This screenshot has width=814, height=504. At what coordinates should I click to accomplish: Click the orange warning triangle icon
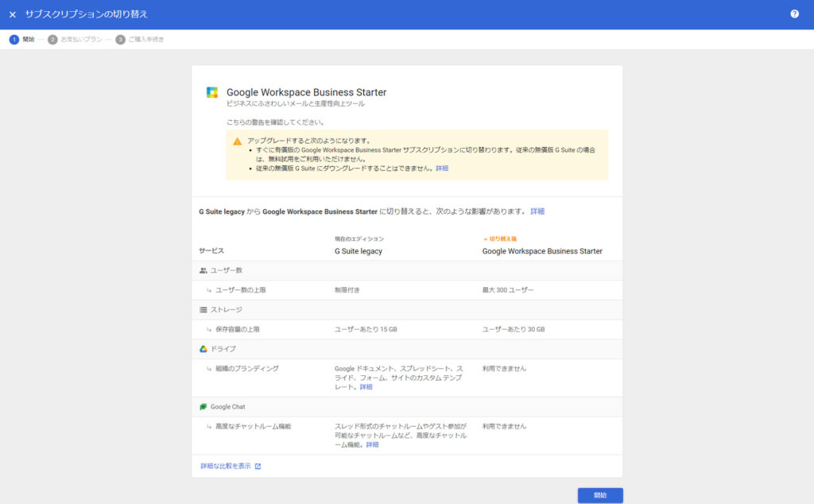(x=237, y=142)
